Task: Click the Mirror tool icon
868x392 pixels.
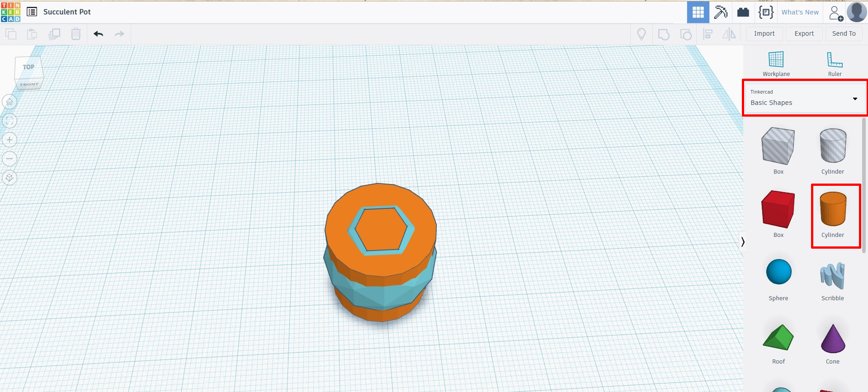Action: (729, 34)
